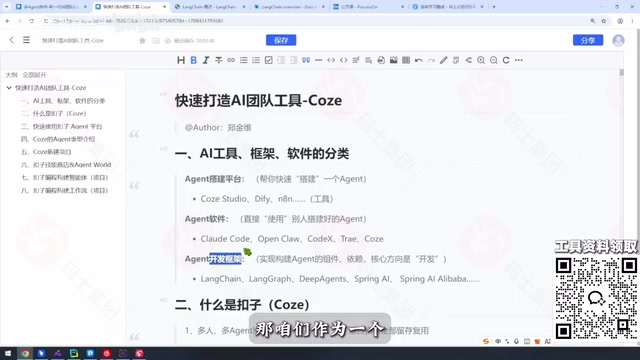Toggle italic formatting in editor toolbar

coord(206,60)
